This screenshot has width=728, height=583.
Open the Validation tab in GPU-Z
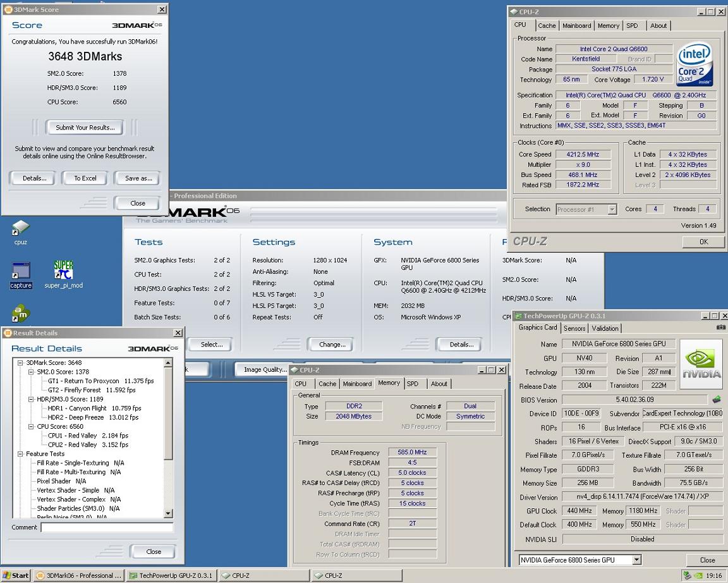pyautogui.click(x=605, y=328)
